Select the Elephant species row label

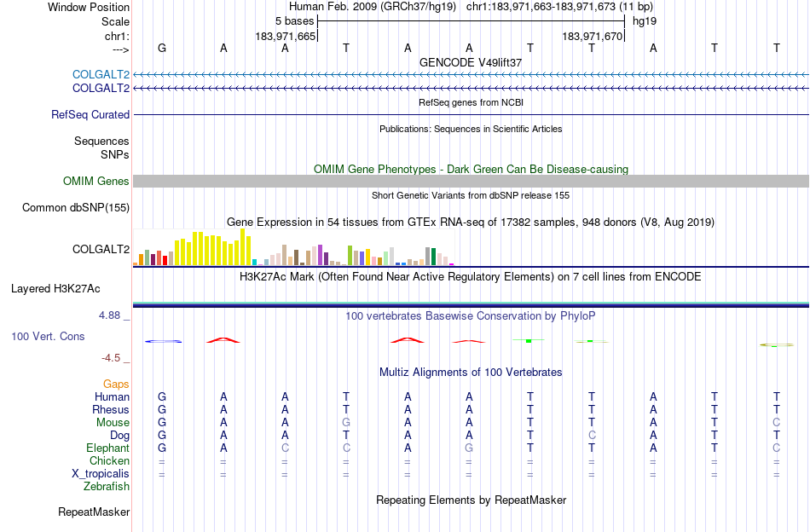tap(107, 448)
